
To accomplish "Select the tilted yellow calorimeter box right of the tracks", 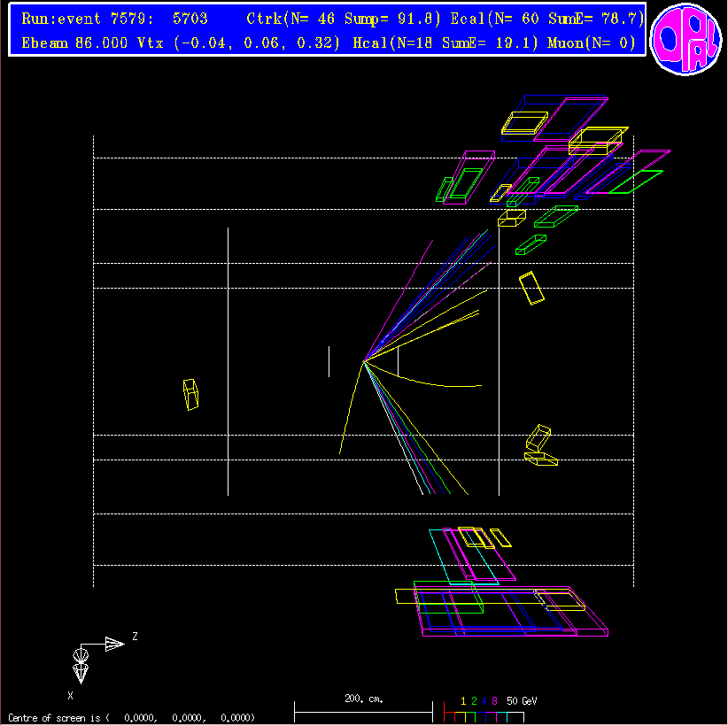I will pos(531,289).
